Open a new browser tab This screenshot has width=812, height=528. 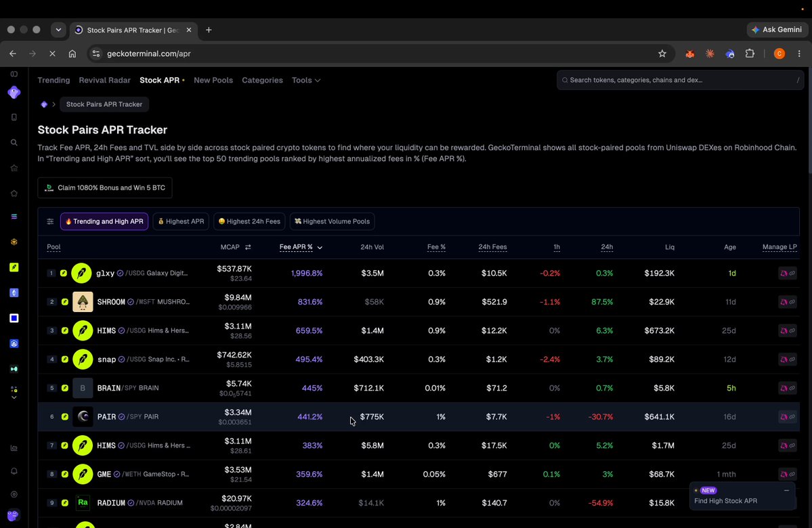coord(209,30)
